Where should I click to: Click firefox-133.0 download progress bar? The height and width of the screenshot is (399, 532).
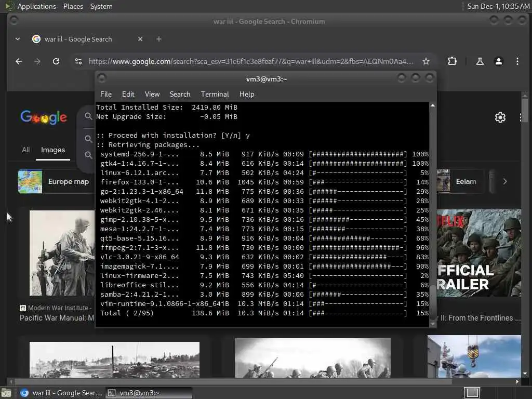(x=357, y=182)
